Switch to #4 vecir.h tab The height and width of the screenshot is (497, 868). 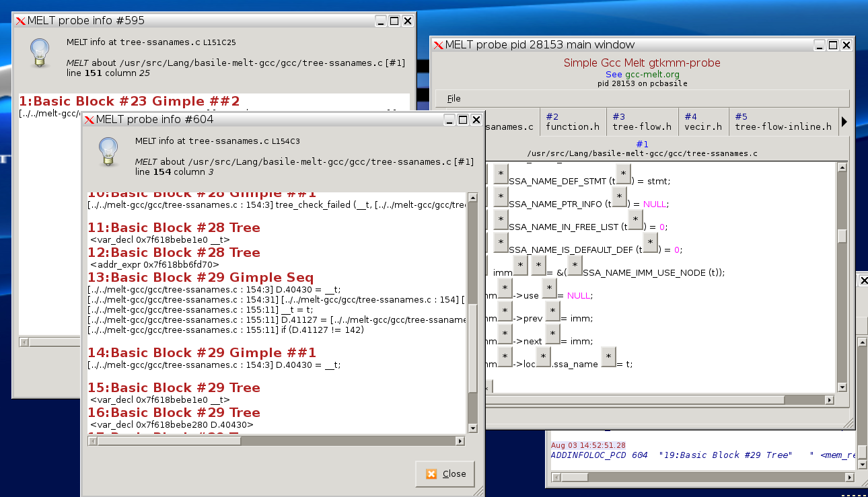click(x=704, y=122)
